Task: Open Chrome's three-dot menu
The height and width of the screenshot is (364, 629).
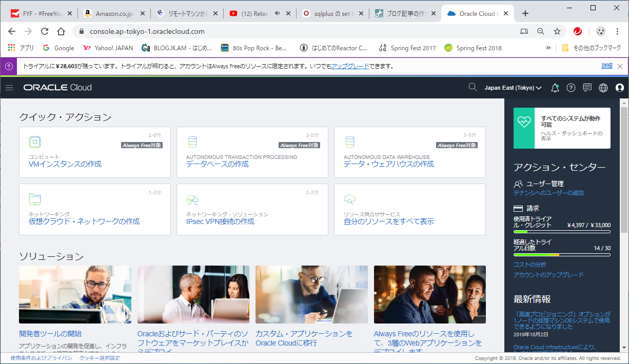Action: (617, 31)
